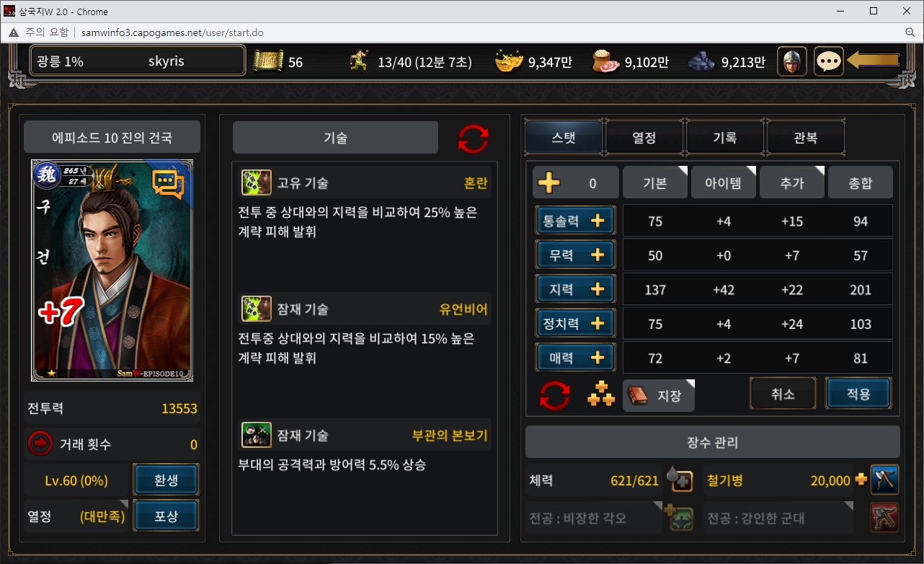The image size is (924, 564).
Task: Switch to the 열정 tab
Action: 644,138
